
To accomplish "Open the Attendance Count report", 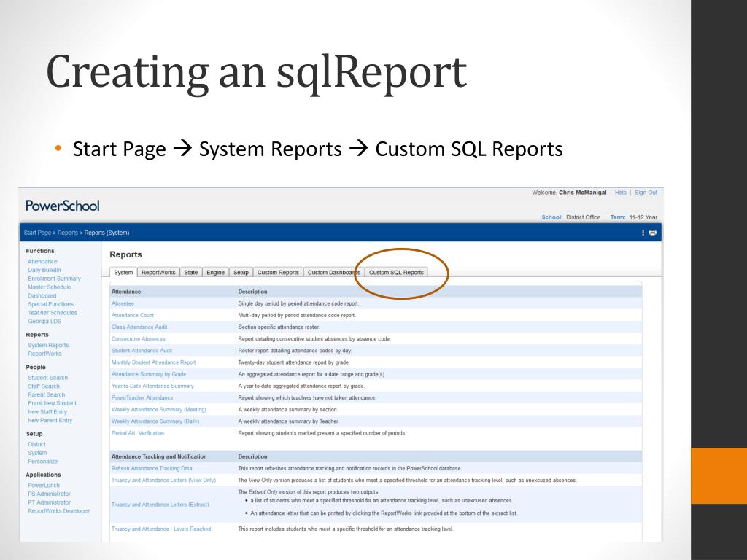I will coord(133,315).
